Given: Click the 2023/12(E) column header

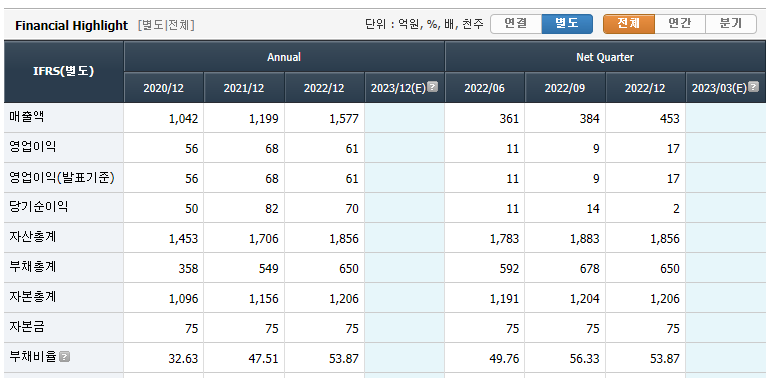Looking at the screenshot, I should [x=404, y=88].
